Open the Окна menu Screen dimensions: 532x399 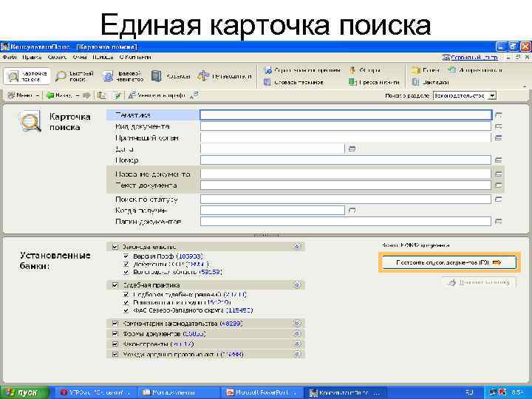tap(80, 57)
